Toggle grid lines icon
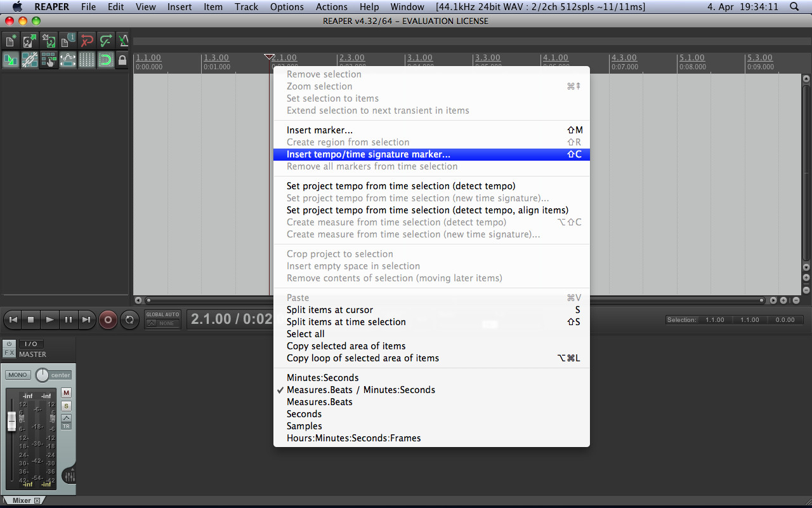Viewport: 812px width, 508px height. pyautogui.click(x=87, y=60)
